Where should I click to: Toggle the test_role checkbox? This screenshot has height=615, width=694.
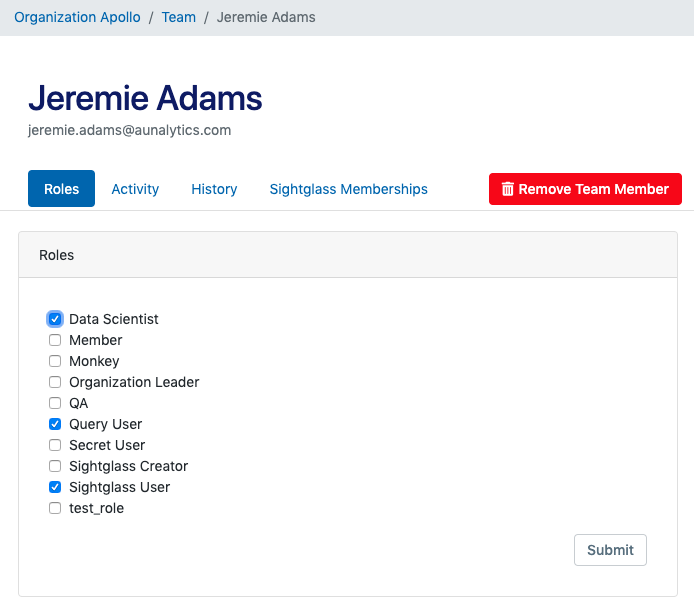click(55, 508)
